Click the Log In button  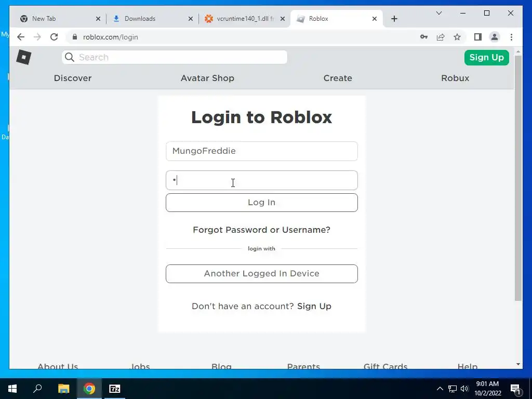262,203
